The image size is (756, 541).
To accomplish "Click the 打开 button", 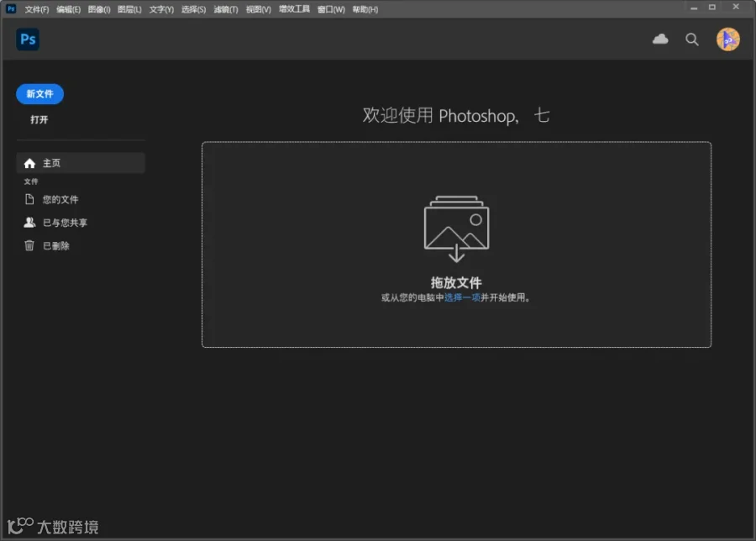I will [39, 119].
